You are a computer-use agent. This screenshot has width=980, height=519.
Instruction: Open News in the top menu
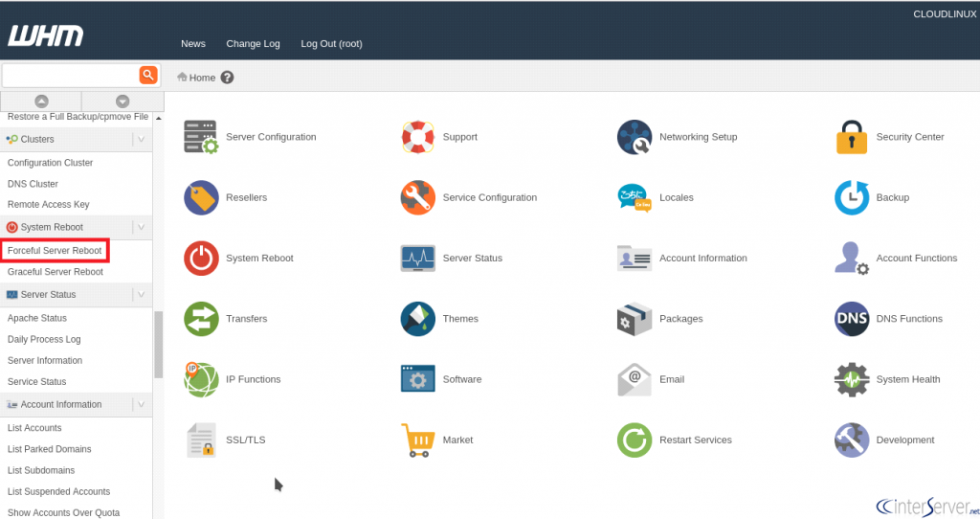(x=193, y=44)
